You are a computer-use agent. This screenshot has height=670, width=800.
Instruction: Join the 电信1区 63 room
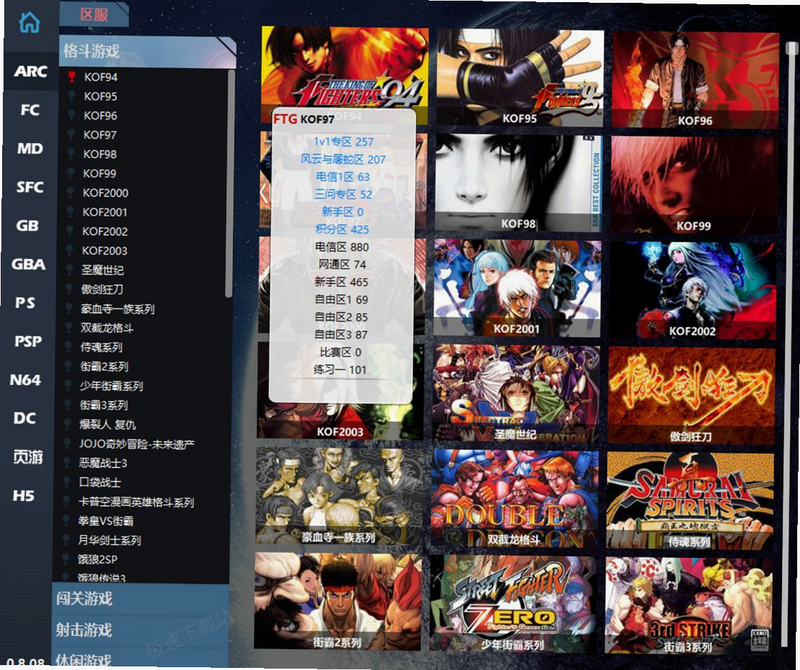coord(342,177)
